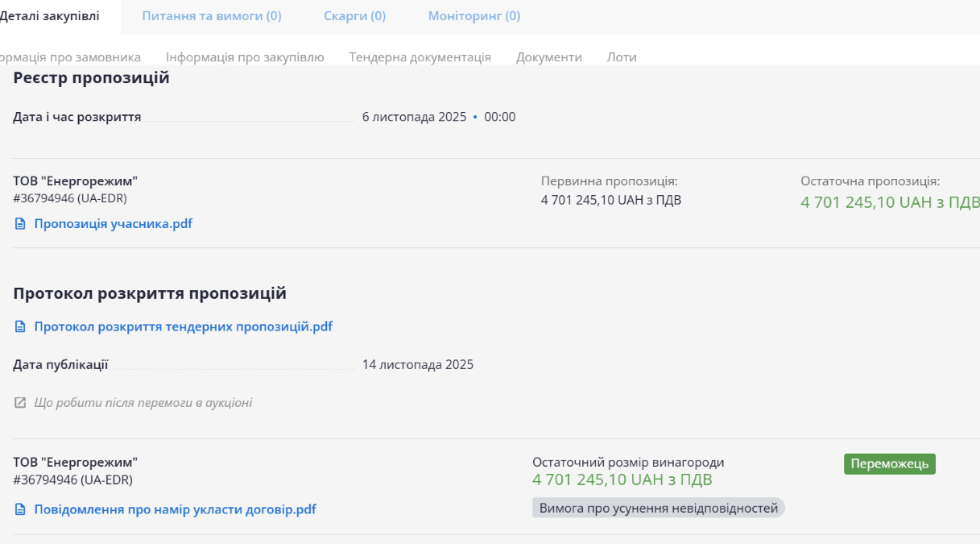The image size is (980, 544).
Task: Click external link icon before Що робити після перемоги
Action: 20,403
